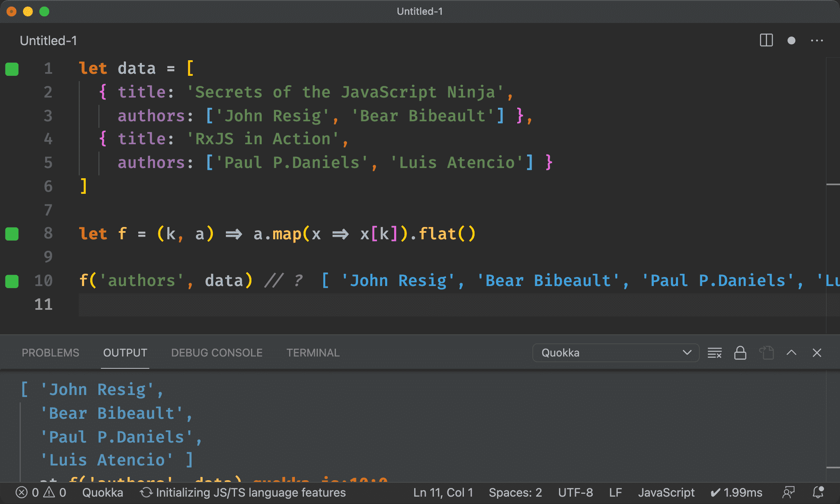Click the split editor icon
The height and width of the screenshot is (504, 840).
tap(766, 40)
